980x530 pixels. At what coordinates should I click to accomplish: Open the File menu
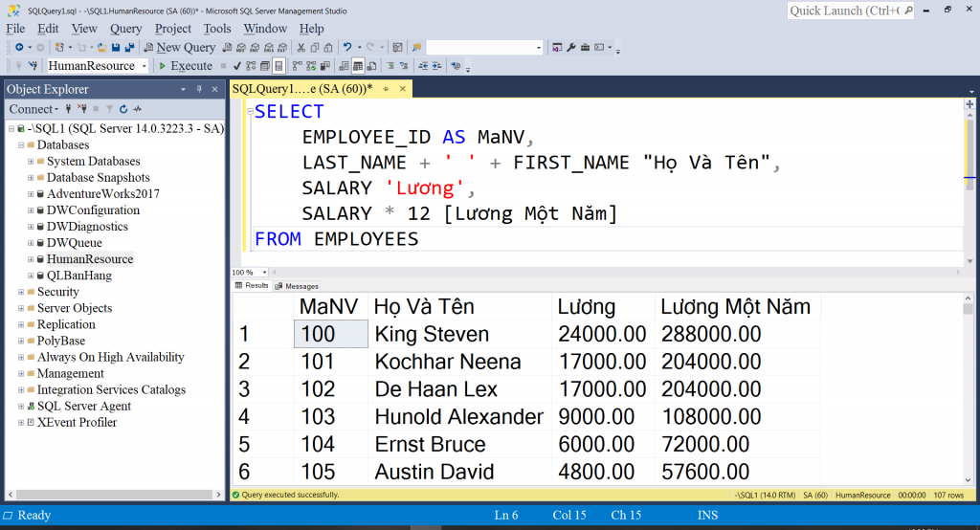pos(15,29)
